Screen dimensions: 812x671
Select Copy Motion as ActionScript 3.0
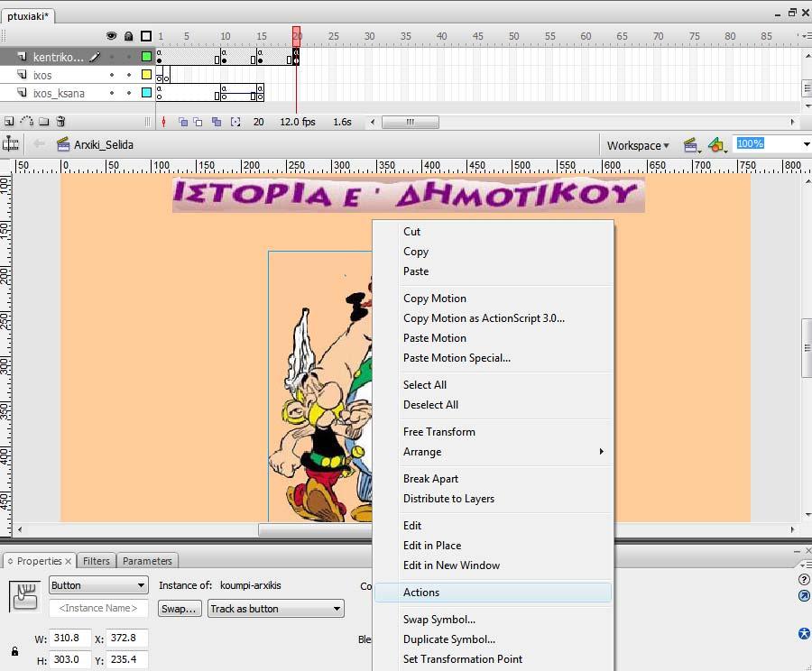[x=492, y=317]
